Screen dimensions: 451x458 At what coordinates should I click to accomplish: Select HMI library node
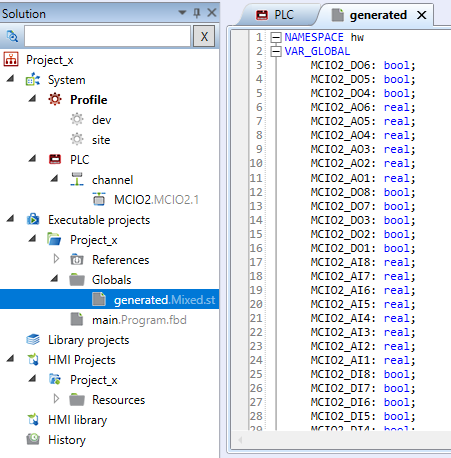click(77, 420)
